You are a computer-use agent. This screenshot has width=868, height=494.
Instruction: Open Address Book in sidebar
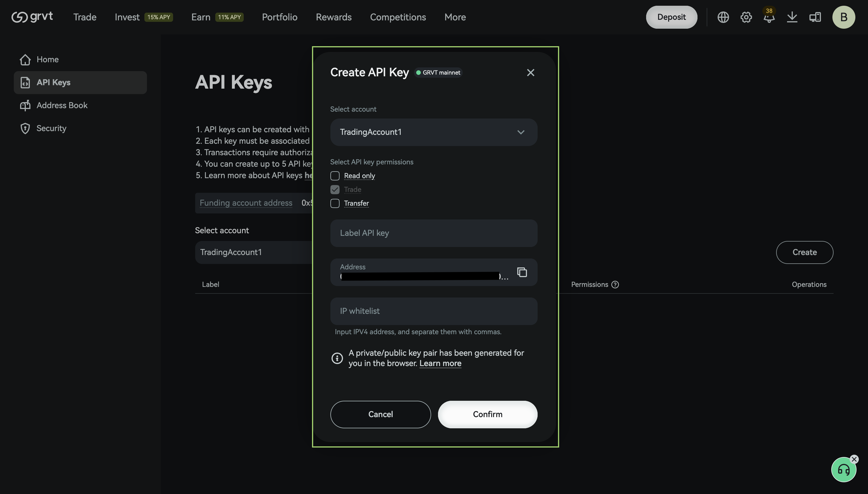click(80, 105)
